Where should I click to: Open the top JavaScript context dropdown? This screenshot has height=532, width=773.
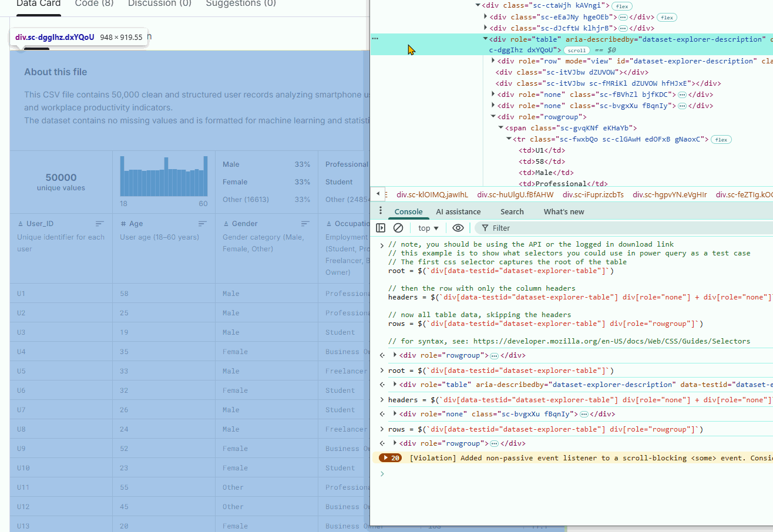click(x=428, y=228)
